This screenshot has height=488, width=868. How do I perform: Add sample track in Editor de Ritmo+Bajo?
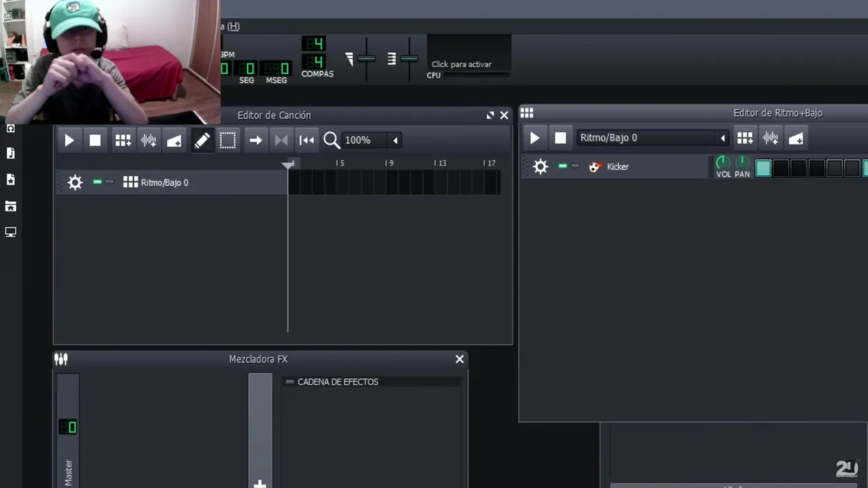pyautogui.click(x=770, y=138)
